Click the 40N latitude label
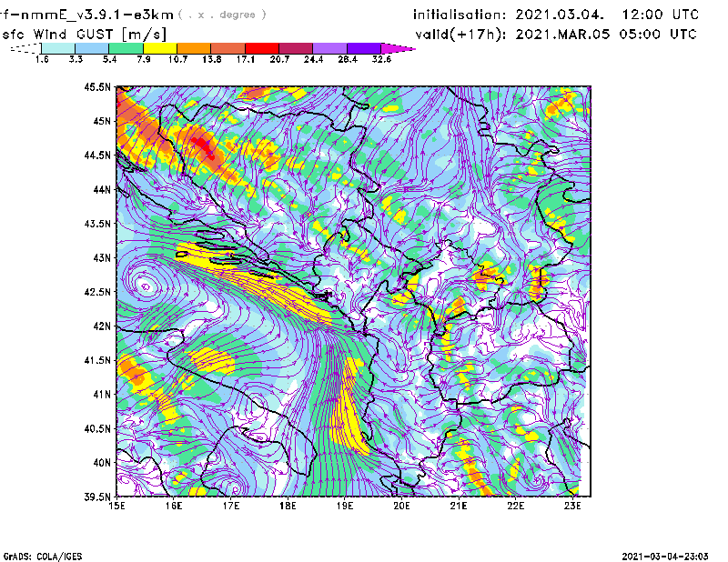This screenshot has width=728, height=562. pyautogui.click(x=102, y=463)
